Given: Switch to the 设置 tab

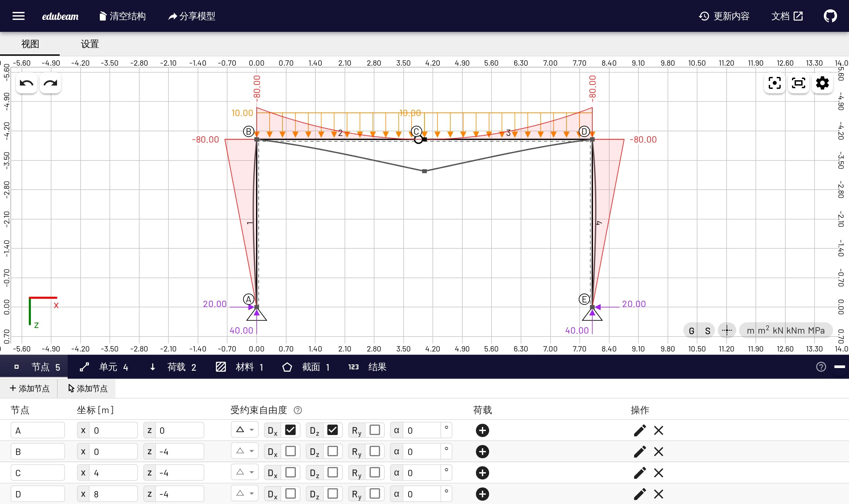Looking at the screenshot, I should click(90, 44).
